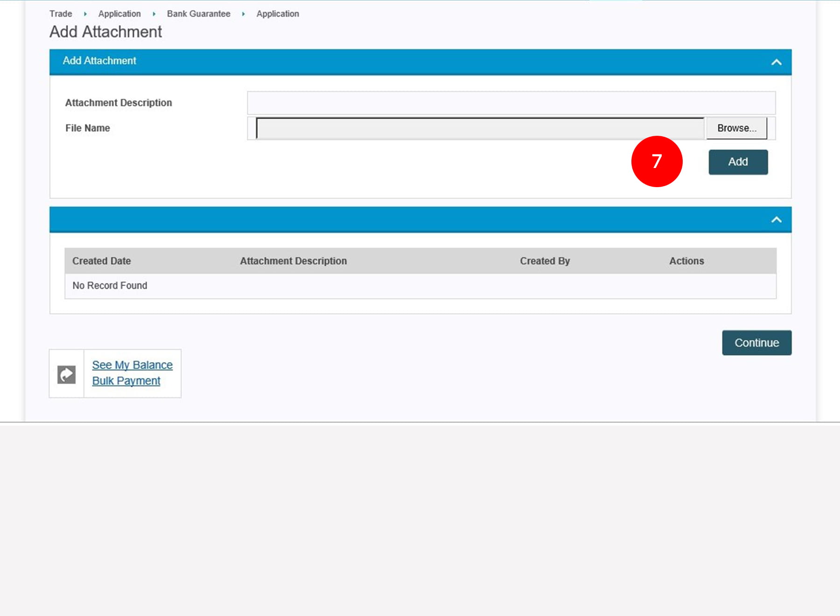
Task: Open the Bulk Payment link
Action: click(x=126, y=381)
